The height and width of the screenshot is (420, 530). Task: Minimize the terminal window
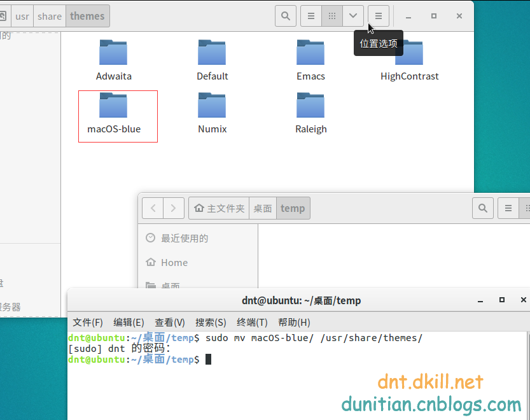[x=480, y=300]
